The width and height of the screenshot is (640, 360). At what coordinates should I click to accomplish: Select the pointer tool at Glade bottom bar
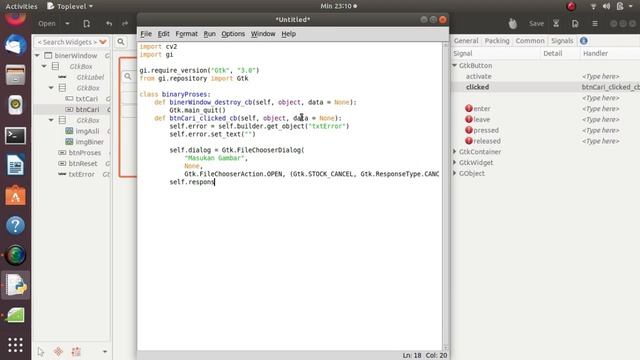point(40,351)
